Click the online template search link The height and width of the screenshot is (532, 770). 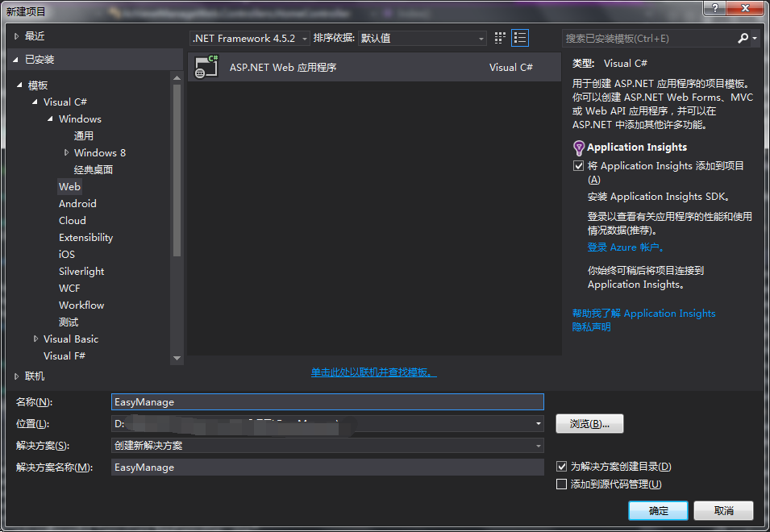[373, 372]
